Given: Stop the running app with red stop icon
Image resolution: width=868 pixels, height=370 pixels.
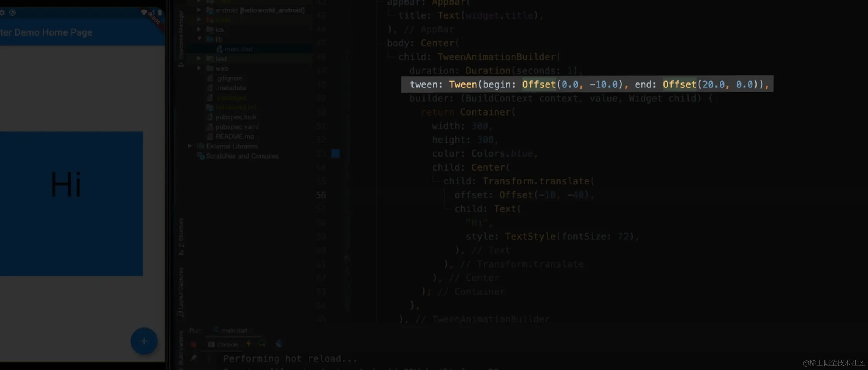Looking at the screenshot, I should (x=194, y=344).
